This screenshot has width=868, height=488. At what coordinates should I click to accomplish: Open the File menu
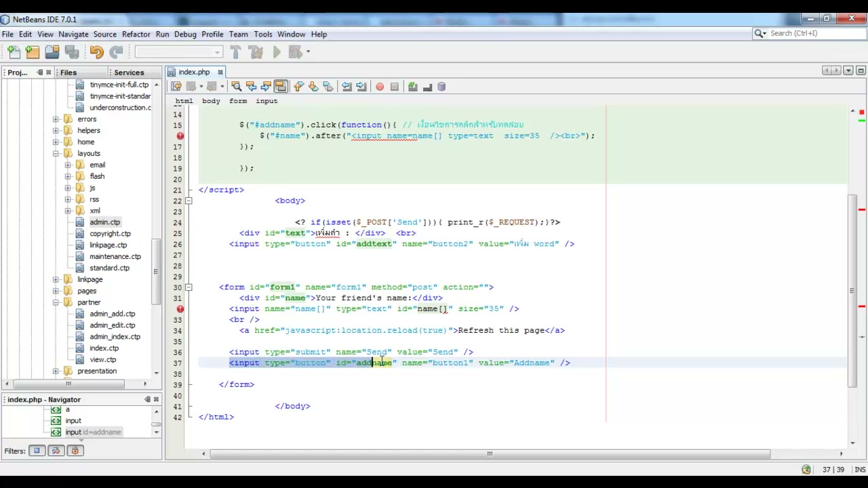(7, 34)
